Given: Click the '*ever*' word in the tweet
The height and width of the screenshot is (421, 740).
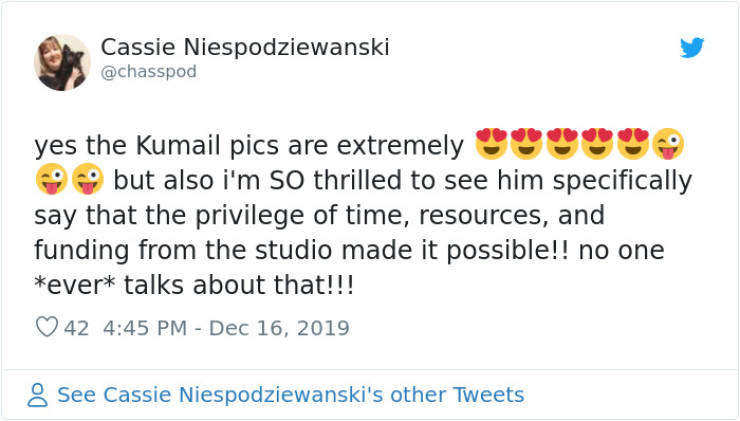Looking at the screenshot, I should (x=70, y=286).
